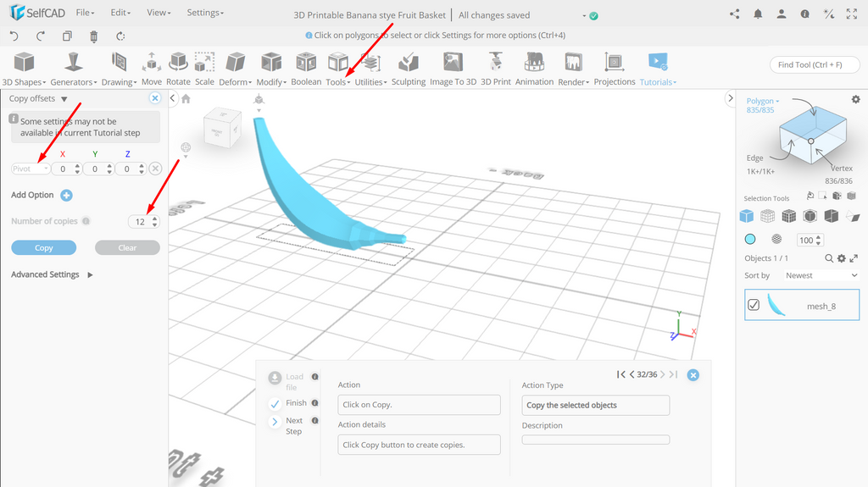Open the Animation tool
Screen dimensions: 868x487
[x=534, y=69]
